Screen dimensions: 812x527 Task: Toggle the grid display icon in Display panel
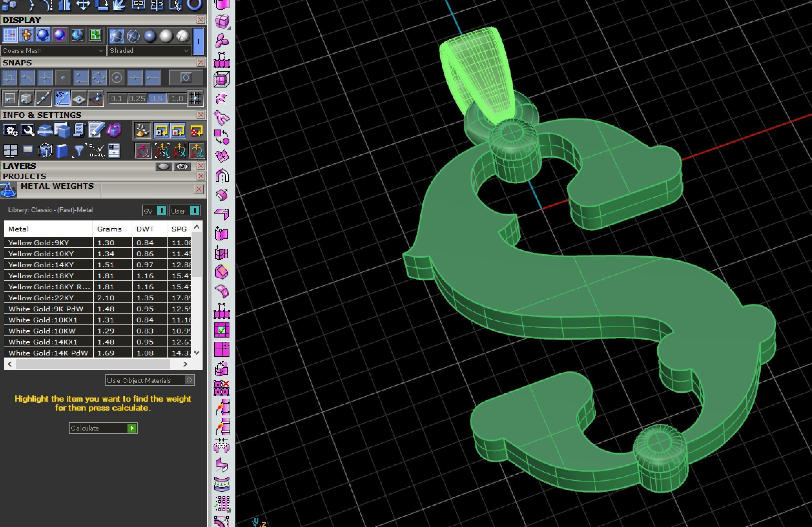(x=10, y=35)
